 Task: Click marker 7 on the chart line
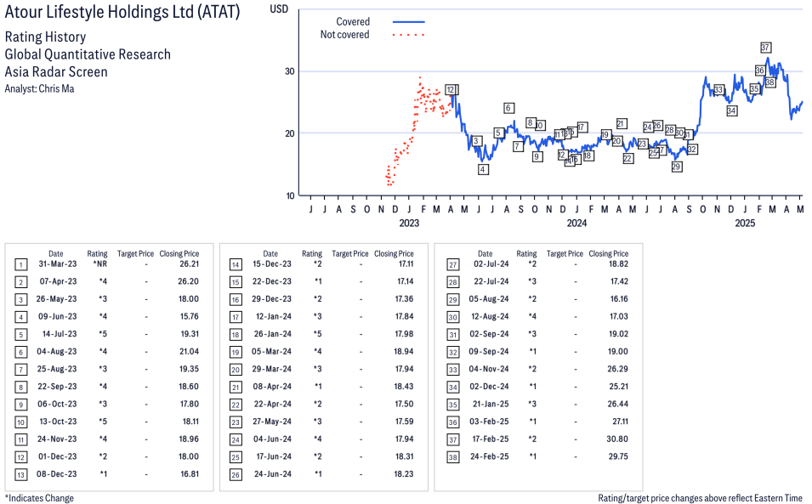[x=517, y=147]
